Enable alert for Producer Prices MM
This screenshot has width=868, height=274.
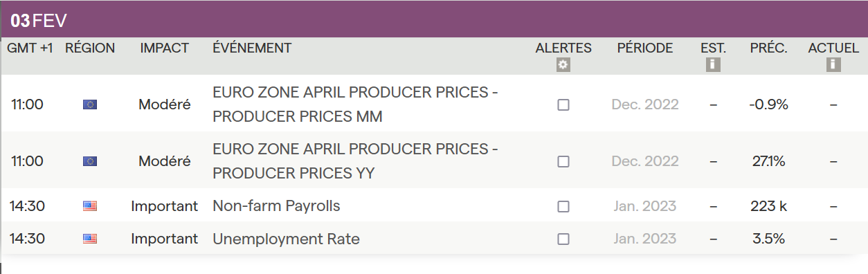(x=563, y=105)
